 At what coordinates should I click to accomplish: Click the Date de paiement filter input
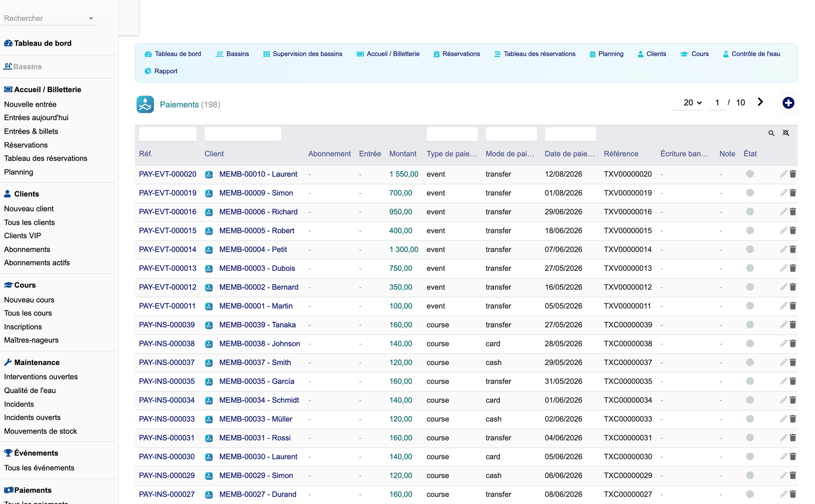point(570,134)
